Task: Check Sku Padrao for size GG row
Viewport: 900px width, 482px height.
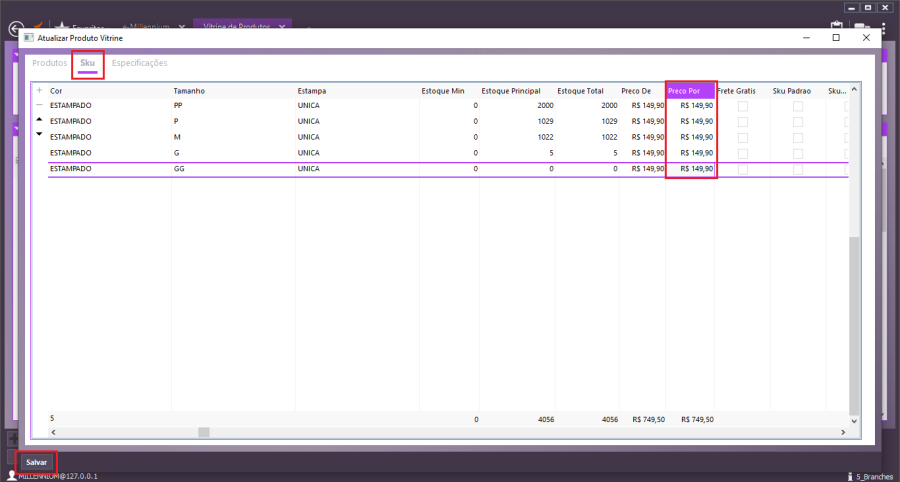Action: tap(798, 170)
